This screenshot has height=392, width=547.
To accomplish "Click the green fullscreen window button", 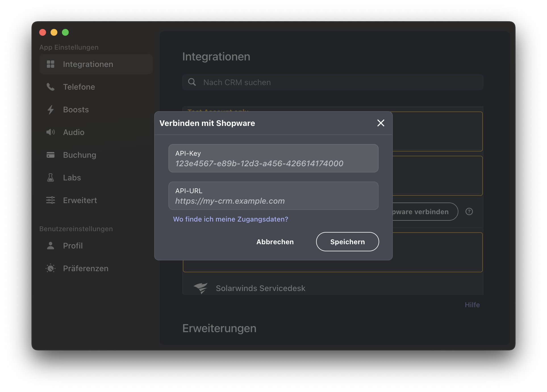I will (x=65, y=32).
